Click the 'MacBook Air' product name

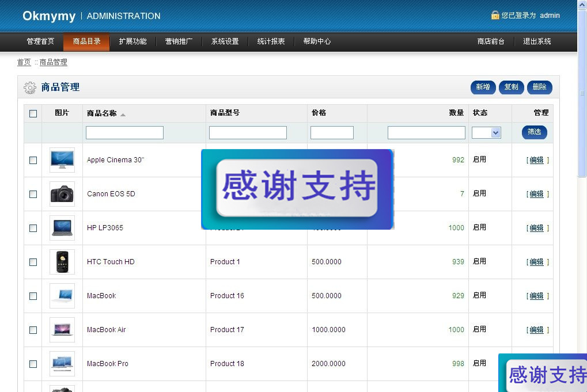coord(107,330)
